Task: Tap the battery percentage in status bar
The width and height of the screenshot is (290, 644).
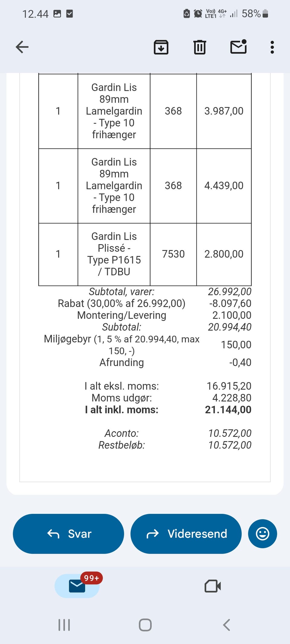Action: (x=251, y=14)
